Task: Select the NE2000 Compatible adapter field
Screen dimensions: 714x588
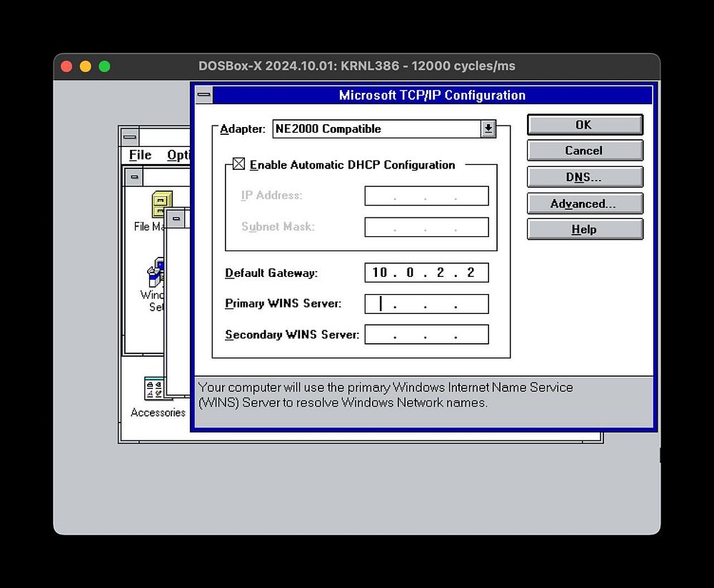Action: click(x=377, y=128)
